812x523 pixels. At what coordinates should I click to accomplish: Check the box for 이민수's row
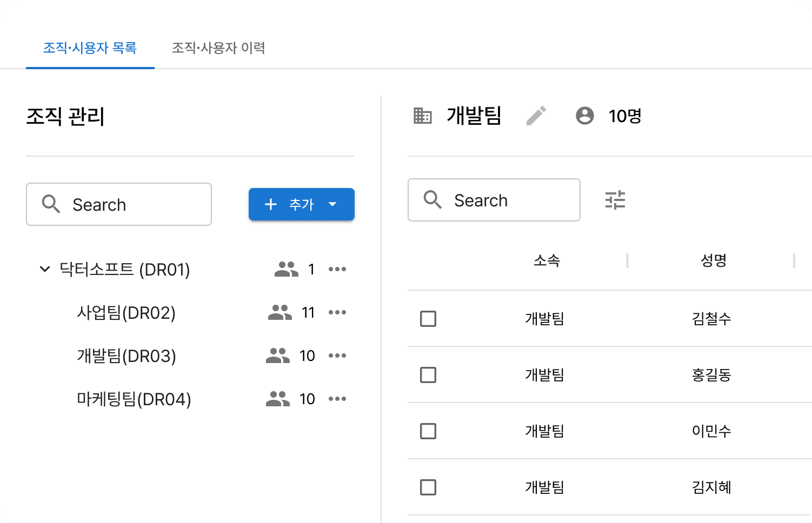(x=428, y=431)
